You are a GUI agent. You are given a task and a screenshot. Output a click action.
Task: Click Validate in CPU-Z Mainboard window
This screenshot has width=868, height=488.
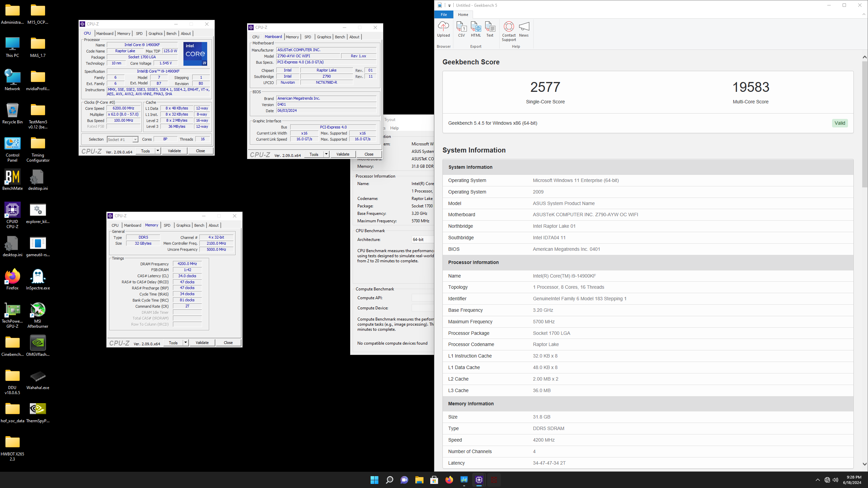coord(343,154)
